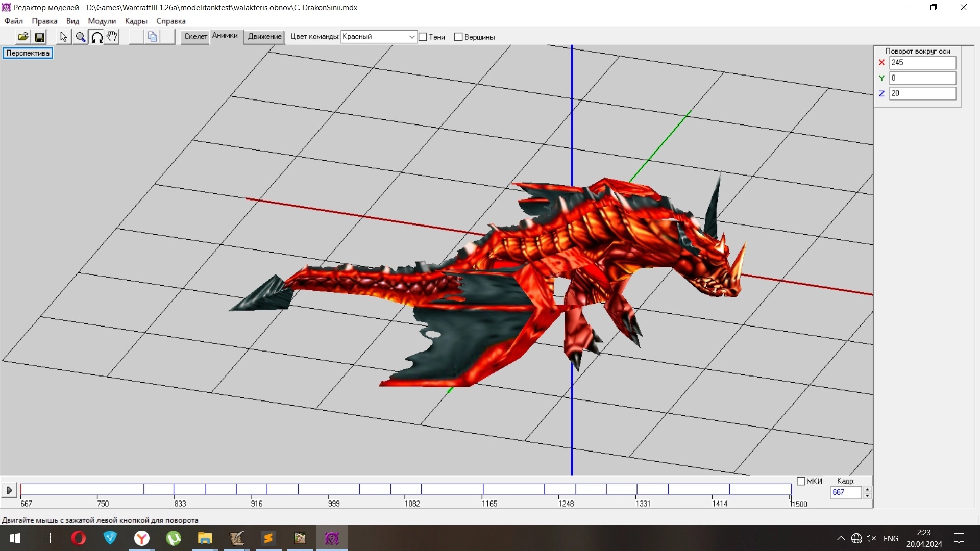Click timeline at frame 999 marker

point(329,490)
